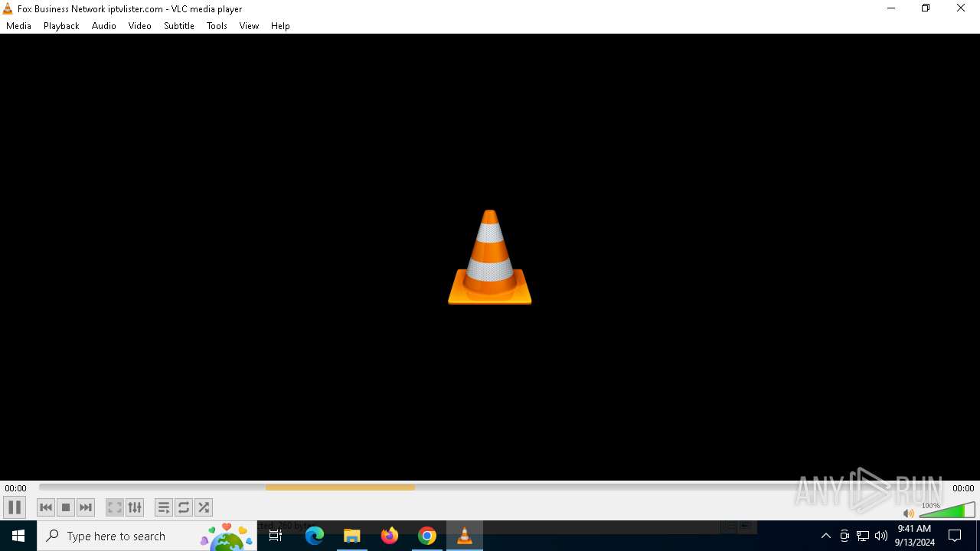Image resolution: width=980 pixels, height=551 pixels.
Task: Open the Help menu
Action: pos(280,26)
